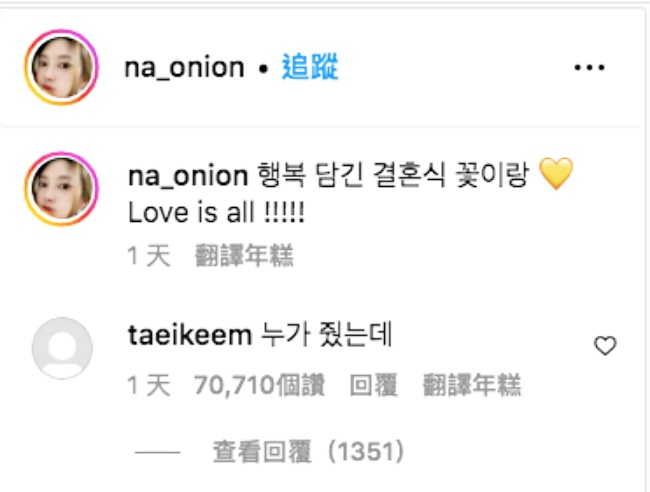650x492 pixels.
Task: Click the line beside 查看回覆
Action: coord(158,452)
